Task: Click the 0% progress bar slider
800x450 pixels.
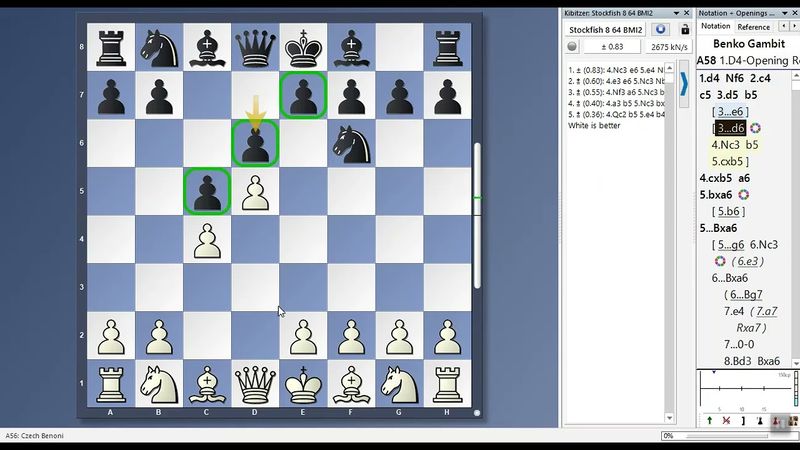Action: click(x=728, y=436)
